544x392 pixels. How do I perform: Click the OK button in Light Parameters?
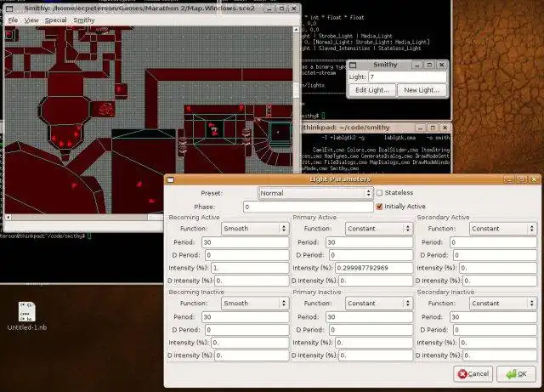coord(516,374)
